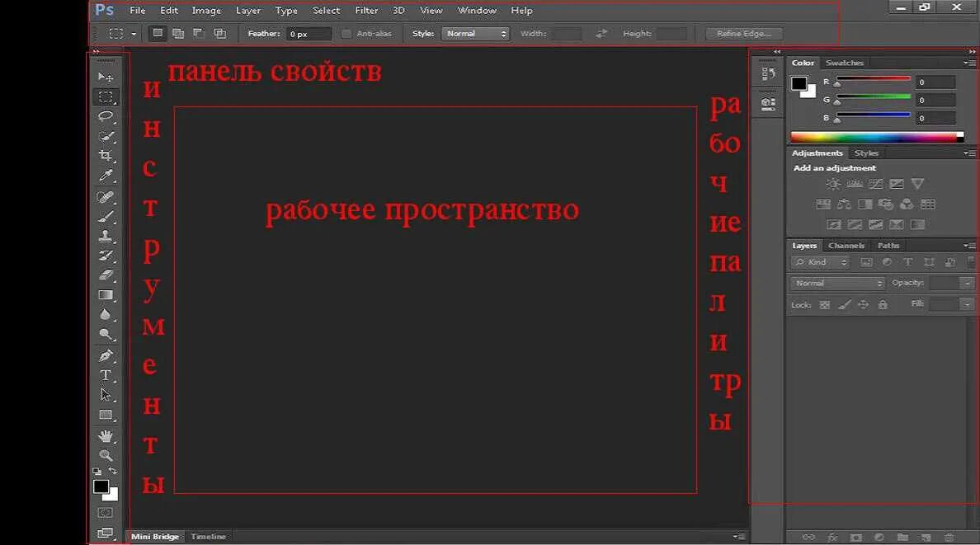The image size is (980, 545).
Task: Switch to the Timeline tab
Action: coord(208,536)
